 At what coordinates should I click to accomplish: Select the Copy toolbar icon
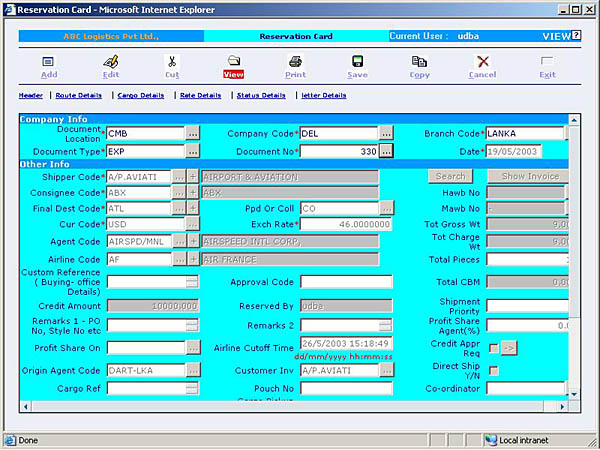tap(419, 61)
